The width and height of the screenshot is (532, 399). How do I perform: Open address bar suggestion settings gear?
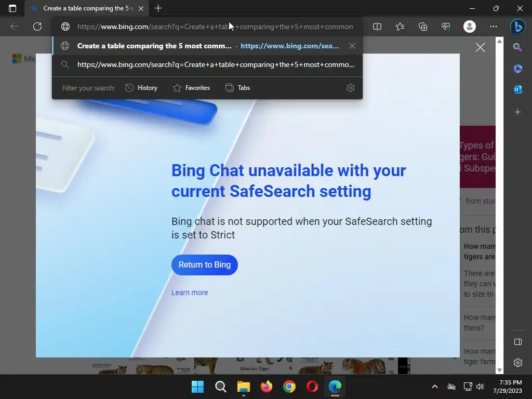[351, 88]
